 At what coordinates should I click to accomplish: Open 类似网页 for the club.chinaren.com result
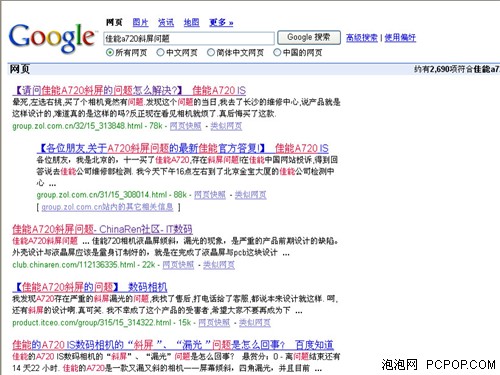point(219,265)
